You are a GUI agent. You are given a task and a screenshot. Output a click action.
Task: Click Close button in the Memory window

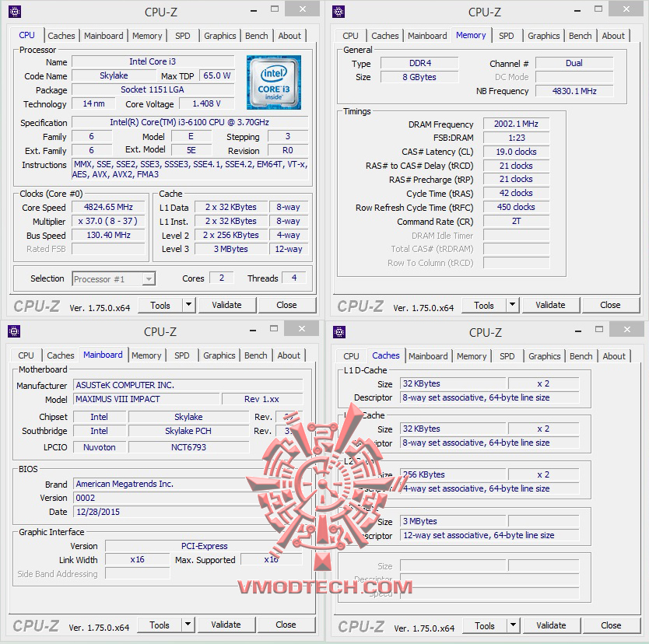pos(610,305)
